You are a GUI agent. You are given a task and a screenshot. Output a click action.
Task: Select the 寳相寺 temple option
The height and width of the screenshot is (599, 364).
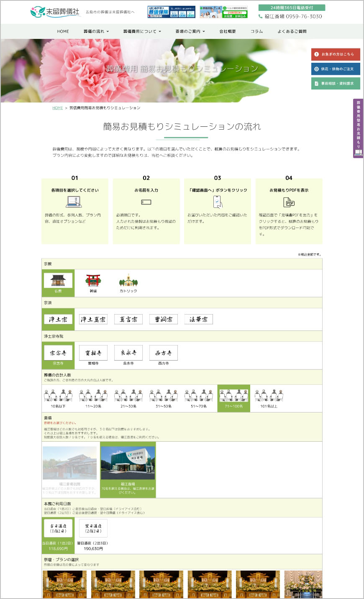tap(93, 352)
